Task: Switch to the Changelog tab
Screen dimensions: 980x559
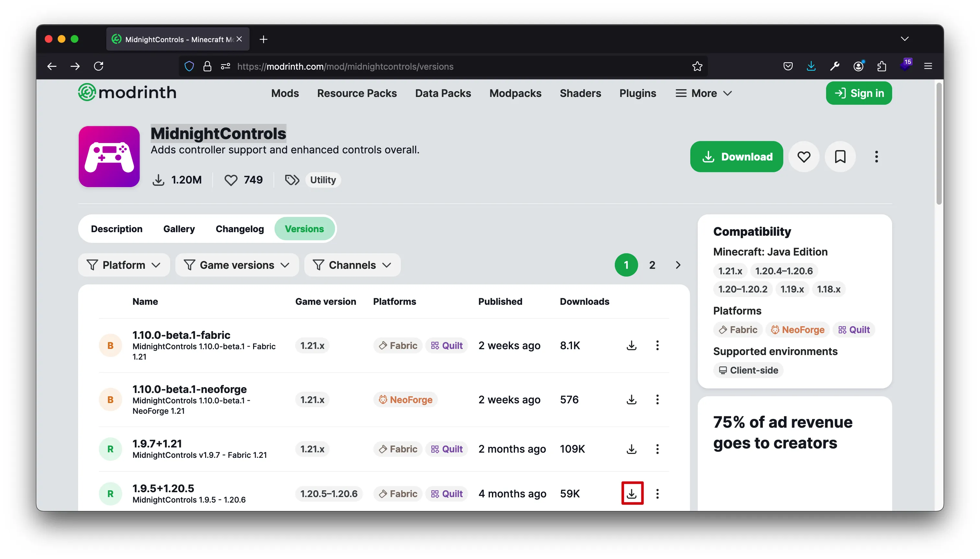Action: [239, 229]
